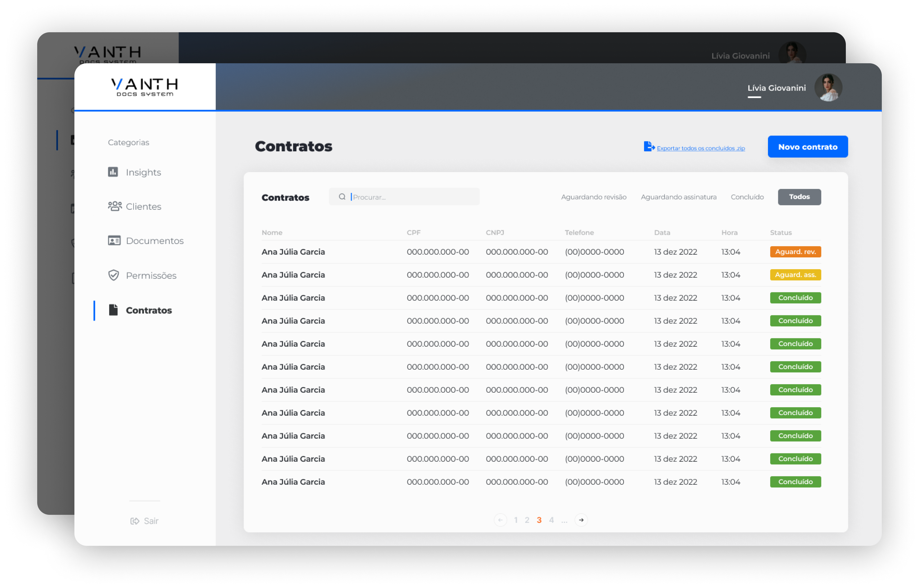
Task: Go to page 1
Action: 516,520
